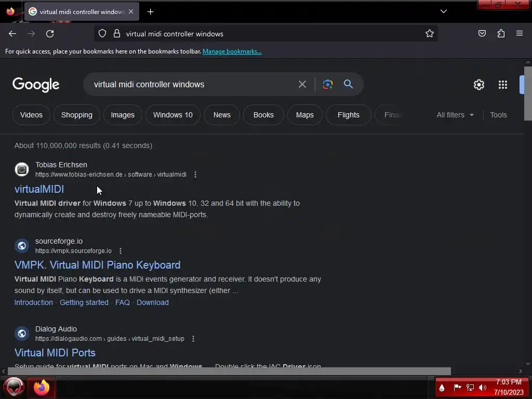Select the Books filter chip

click(263, 115)
